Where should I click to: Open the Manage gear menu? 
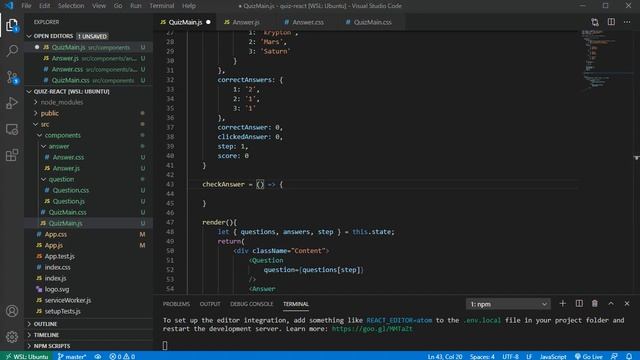[12, 337]
